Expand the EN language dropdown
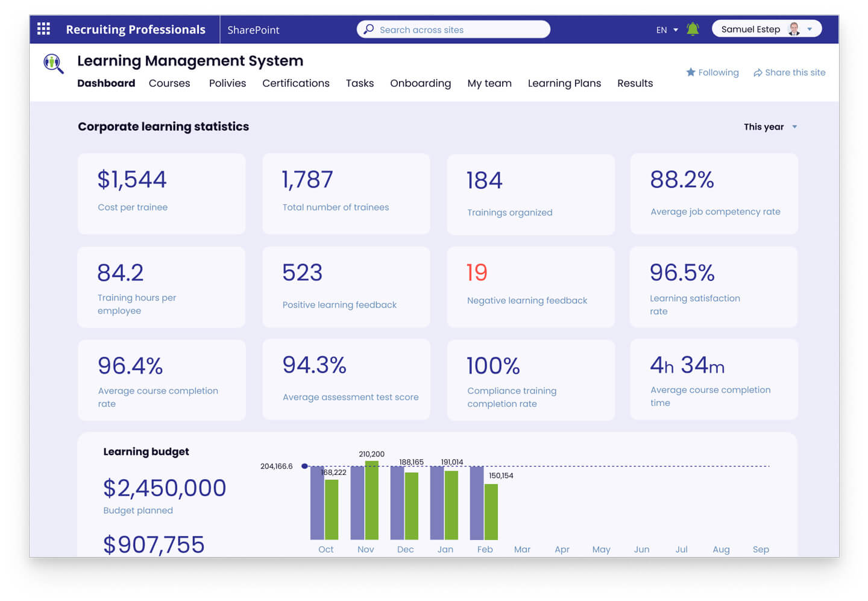 pyautogui.click(x=667, y=30)
